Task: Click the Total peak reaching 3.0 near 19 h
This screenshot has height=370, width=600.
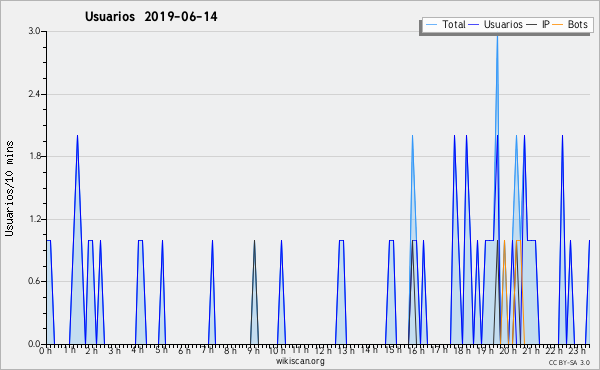Action: point(497,36)
